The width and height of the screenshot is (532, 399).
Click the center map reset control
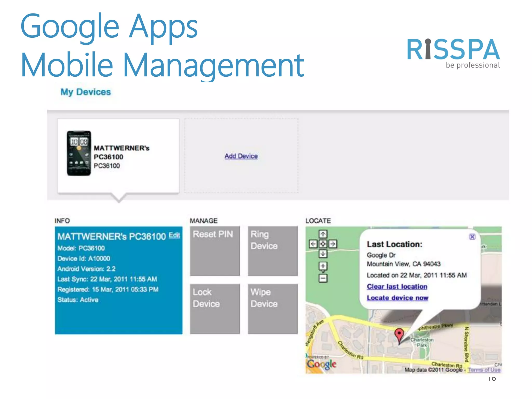[x=323, y=244]
